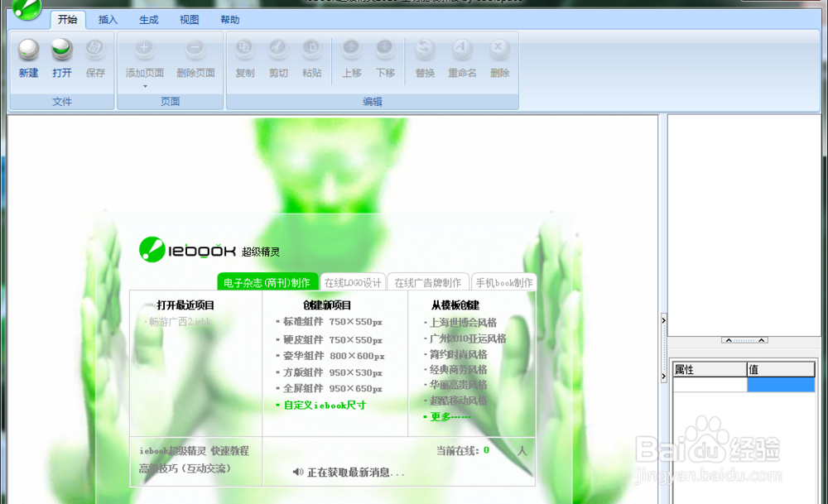Click the 重命名 (Rename) icon
828x504 pixels.
[461, 49]
